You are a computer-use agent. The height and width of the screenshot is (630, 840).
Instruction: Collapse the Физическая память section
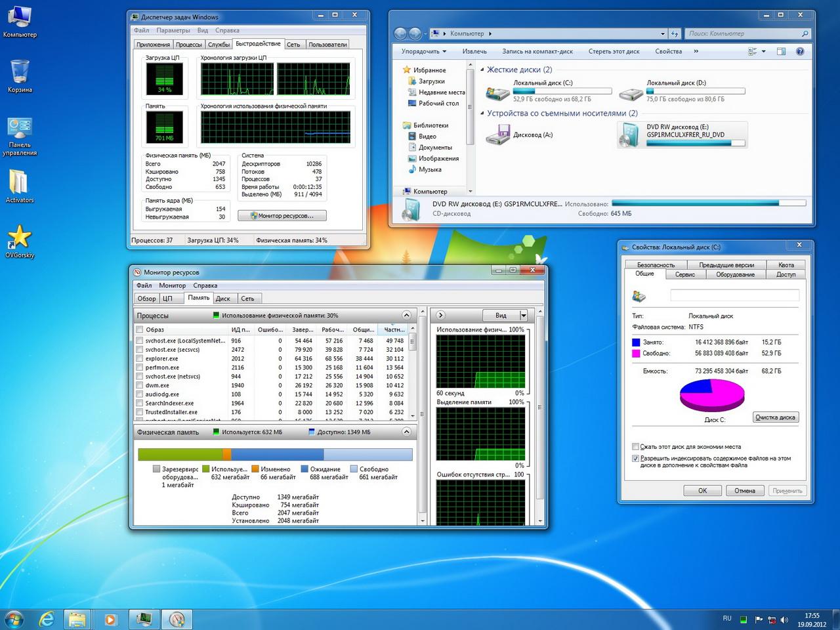tap(407, 432)
